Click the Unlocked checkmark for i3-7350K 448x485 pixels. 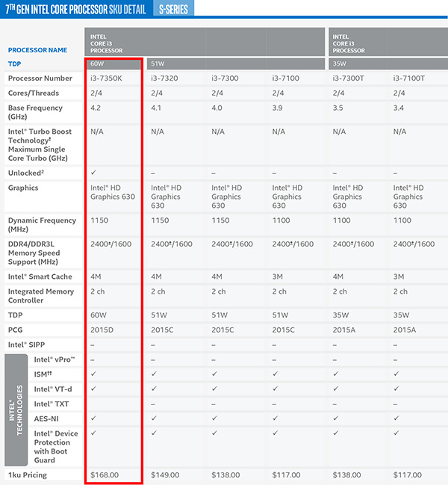[x=93, y=172]
